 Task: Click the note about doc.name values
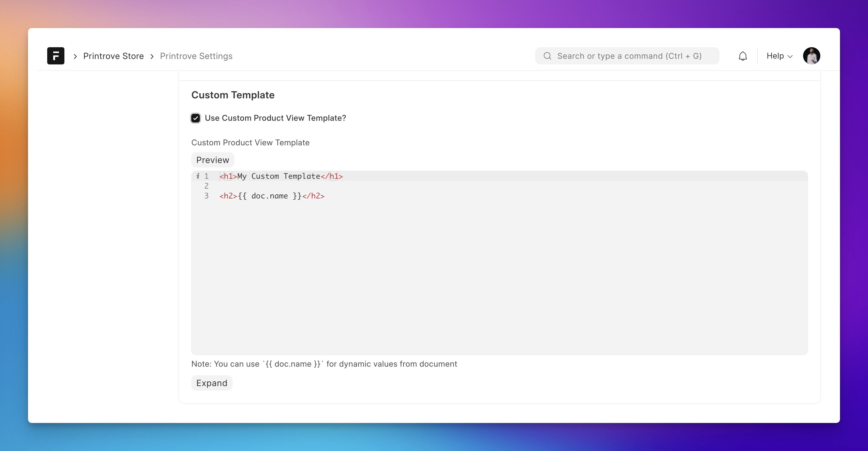324,364
